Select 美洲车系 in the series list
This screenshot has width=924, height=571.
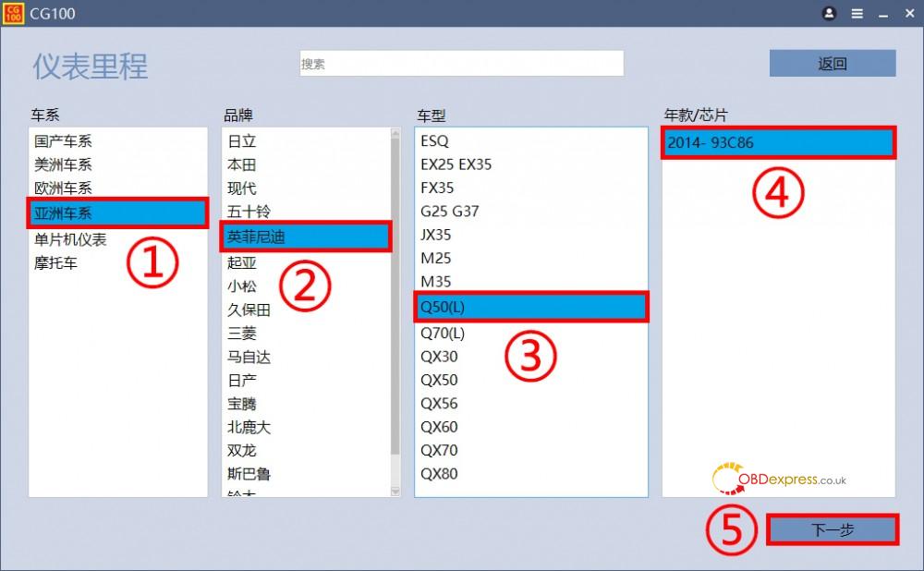pos(118,165)
